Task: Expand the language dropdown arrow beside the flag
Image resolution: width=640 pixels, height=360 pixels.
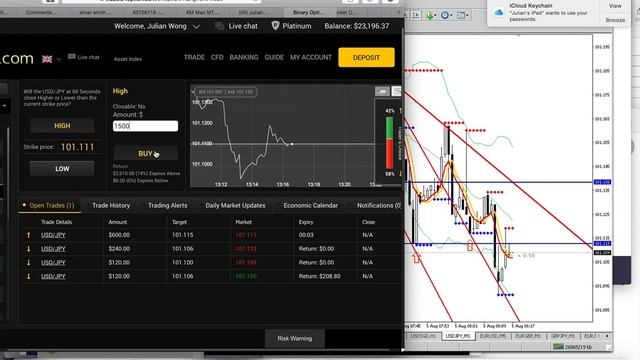Action: coord(59,60)
